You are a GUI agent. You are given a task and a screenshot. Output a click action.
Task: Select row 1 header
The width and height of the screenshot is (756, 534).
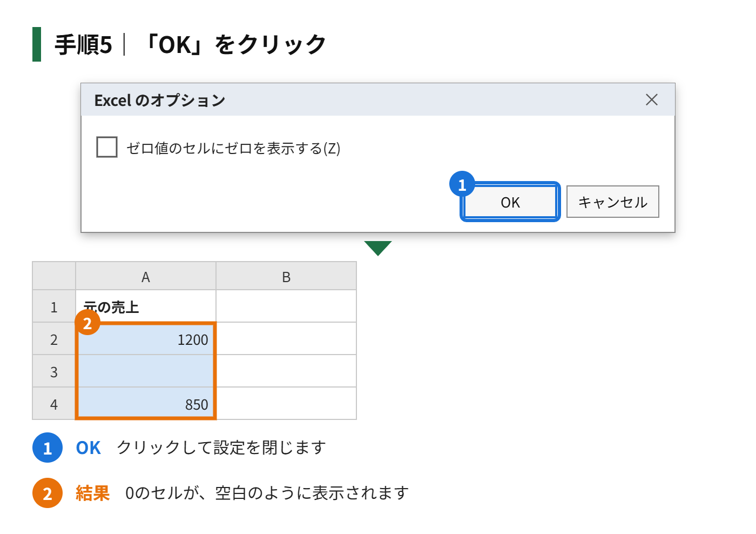(x=54, y=306)
